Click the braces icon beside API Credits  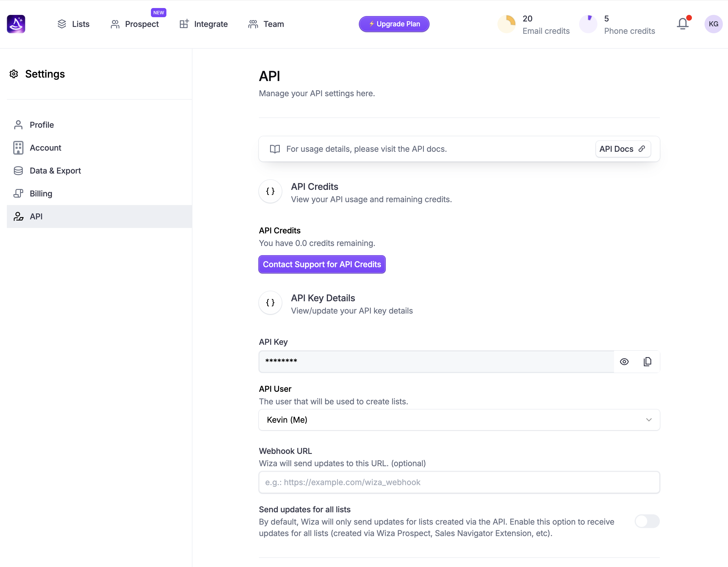(270, 191)
